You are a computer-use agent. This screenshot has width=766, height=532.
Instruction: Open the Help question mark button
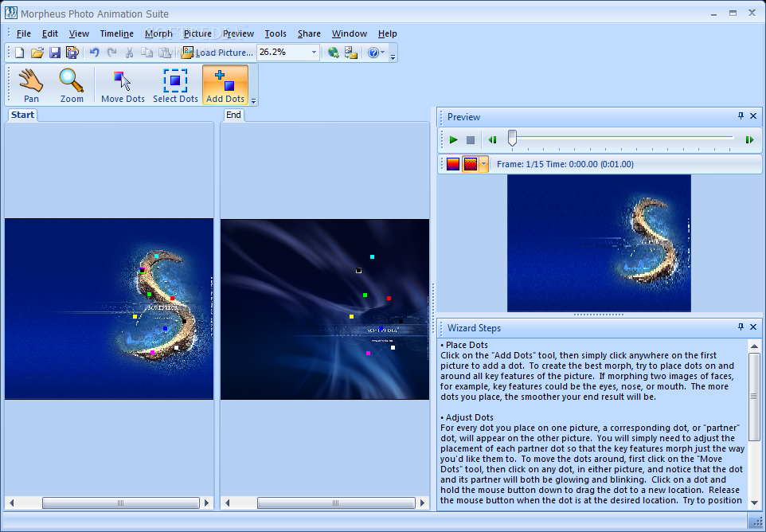pyautogui.click(x=373, y=53)
